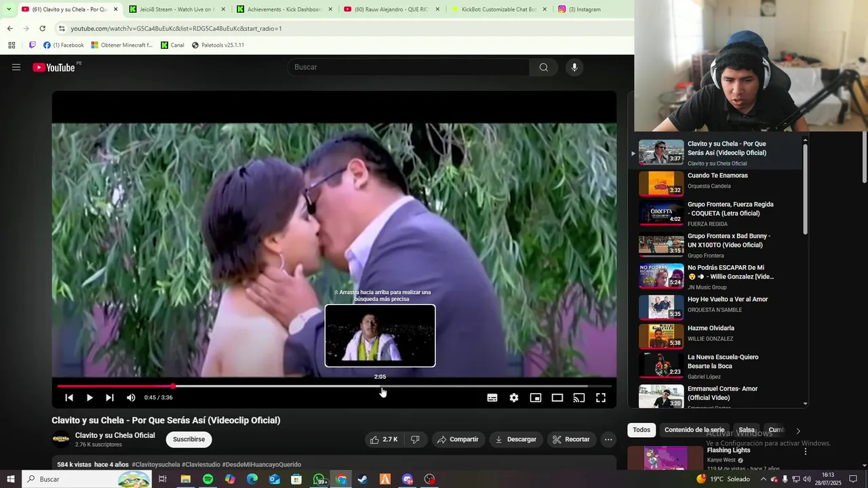Image resolution: width=868 pixels, height=488 pixels.
Task: Skip to the next video
Action: tap(110, 398)
